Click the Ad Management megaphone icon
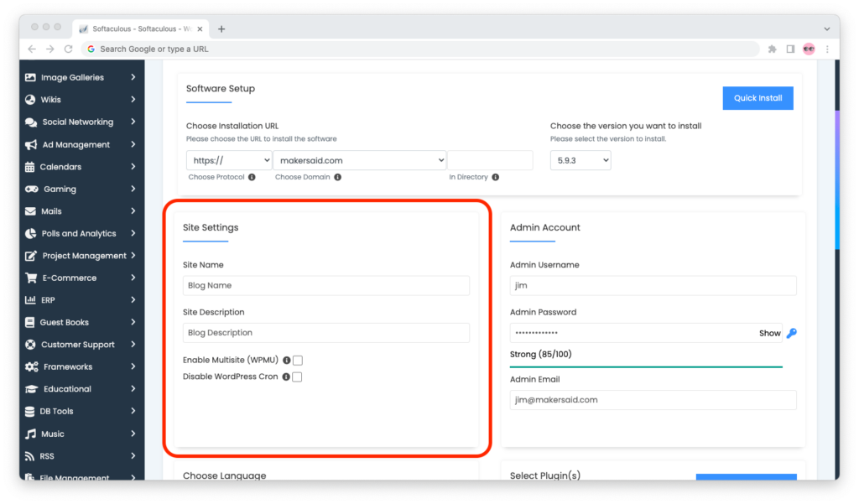 (31, 144)
